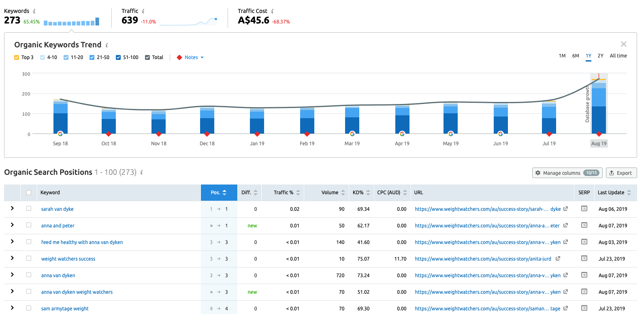This screenshot has height=314, width=644.
Task: Open SERP snapshot for sarah van dyke
Action: point(584,209)
